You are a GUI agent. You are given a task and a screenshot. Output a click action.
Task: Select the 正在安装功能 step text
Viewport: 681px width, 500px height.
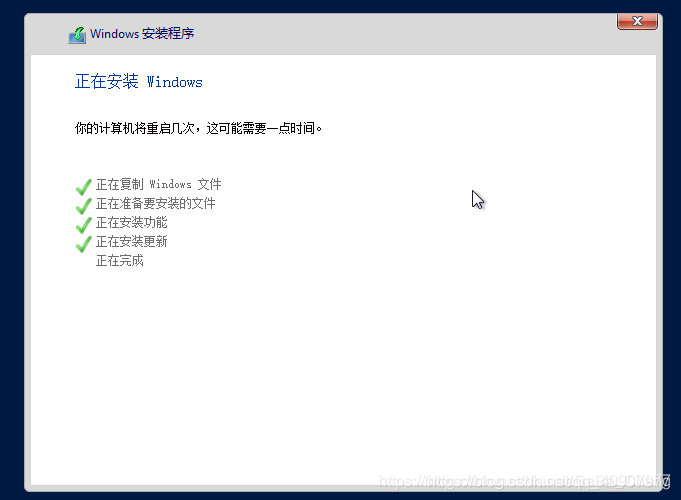click(x=132, y=223)
